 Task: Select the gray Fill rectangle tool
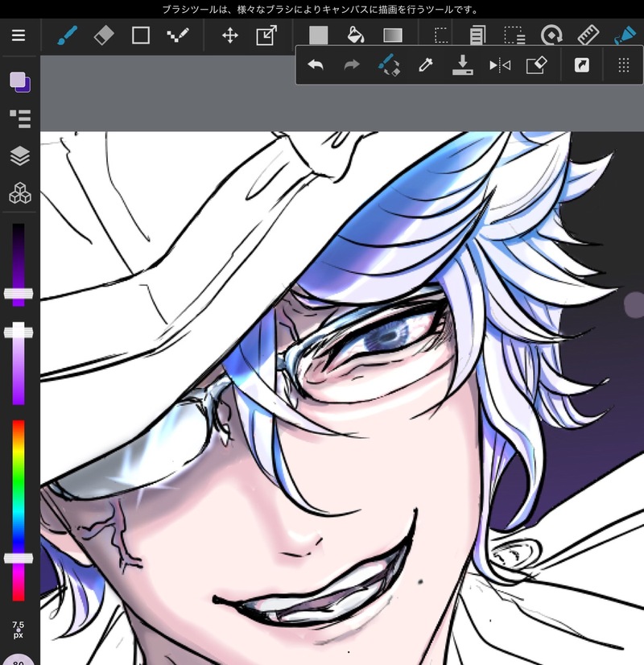point(319,35)
